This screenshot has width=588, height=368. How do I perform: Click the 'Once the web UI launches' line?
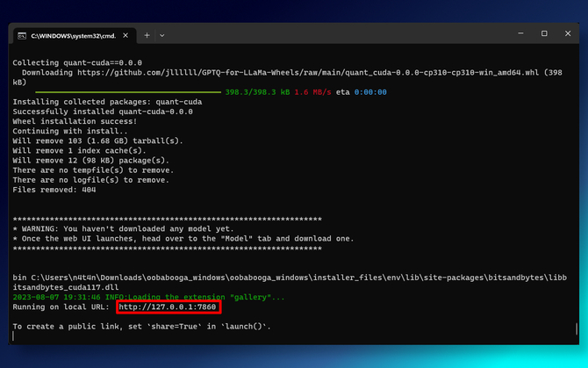[x=183, y=238]
